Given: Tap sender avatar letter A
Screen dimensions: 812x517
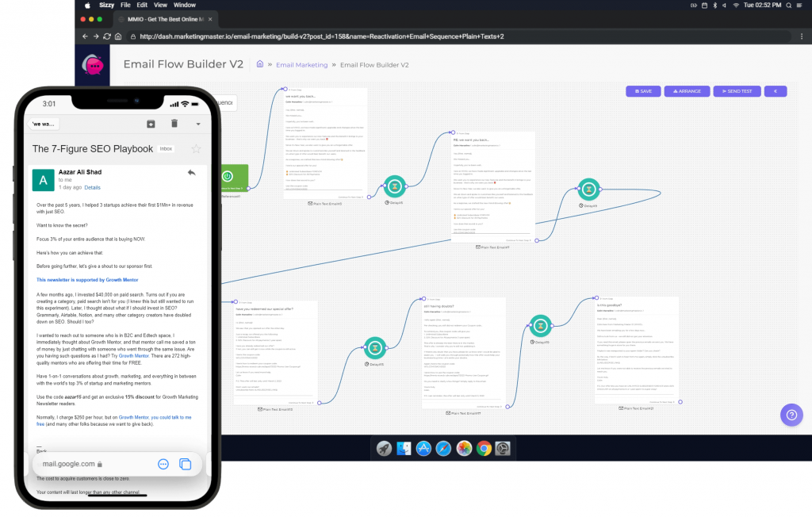Looking at the screenshot, I should point(43,180).
